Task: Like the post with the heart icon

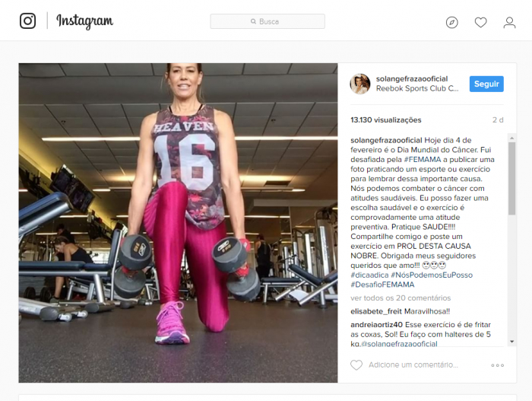Action: (x=356, y=365)
